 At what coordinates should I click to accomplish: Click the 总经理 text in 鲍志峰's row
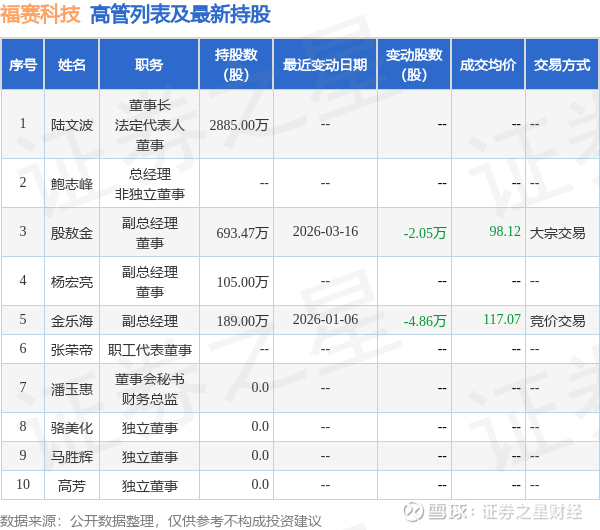tap(149, 174)
